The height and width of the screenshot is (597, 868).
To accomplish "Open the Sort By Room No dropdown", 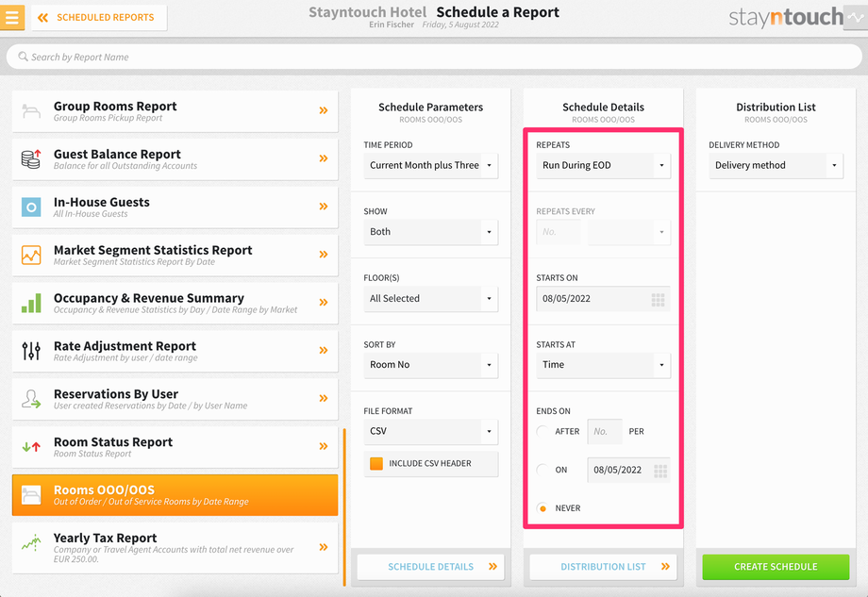I will (x=430, y=365).
